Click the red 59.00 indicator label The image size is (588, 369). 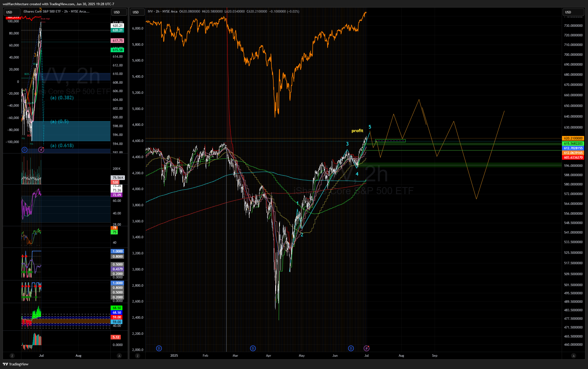click(x=117, y=317)
